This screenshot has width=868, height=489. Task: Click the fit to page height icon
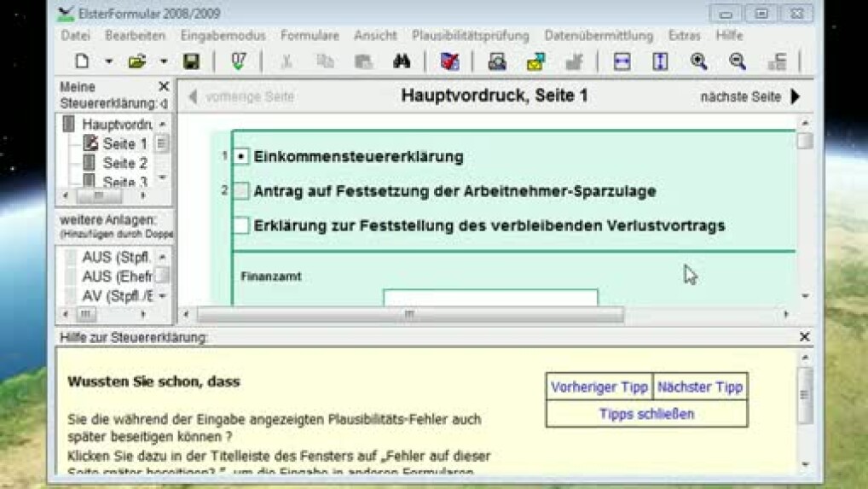[660, 61]
